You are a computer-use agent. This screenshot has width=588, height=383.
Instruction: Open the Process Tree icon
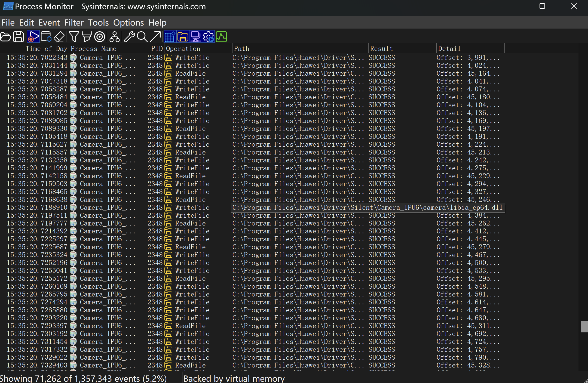(x=114, y=37)
